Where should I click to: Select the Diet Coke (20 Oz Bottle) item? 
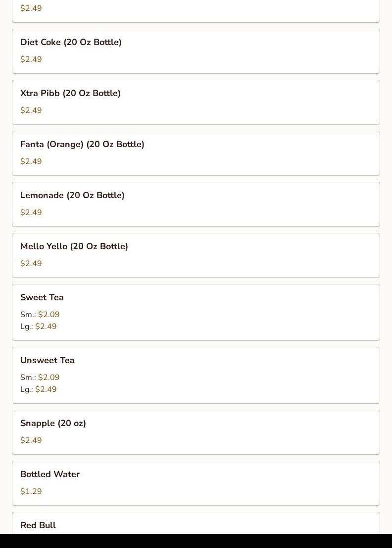[x=71, y=43]
